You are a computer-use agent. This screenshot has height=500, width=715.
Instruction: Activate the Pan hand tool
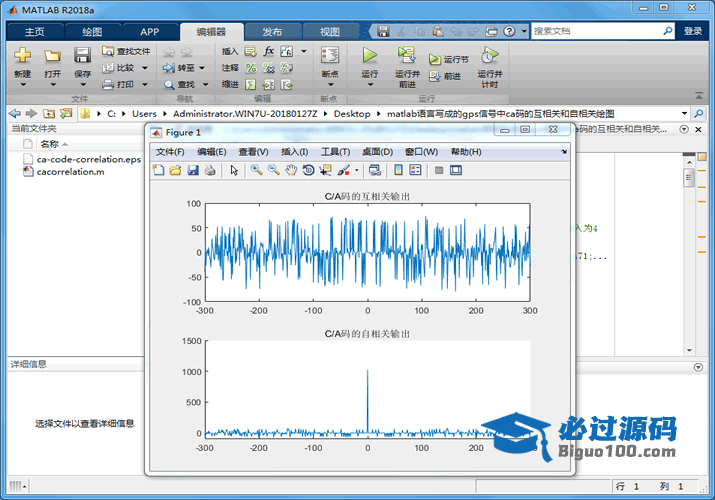pyautogui.click(x=291, y=170)
